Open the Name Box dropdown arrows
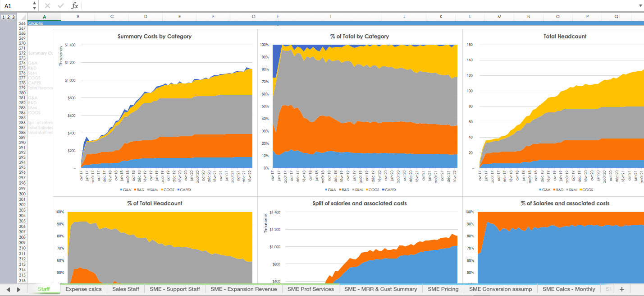Image resolution: width=644 pixels, height=296 pixels. (x=35, y=6)
